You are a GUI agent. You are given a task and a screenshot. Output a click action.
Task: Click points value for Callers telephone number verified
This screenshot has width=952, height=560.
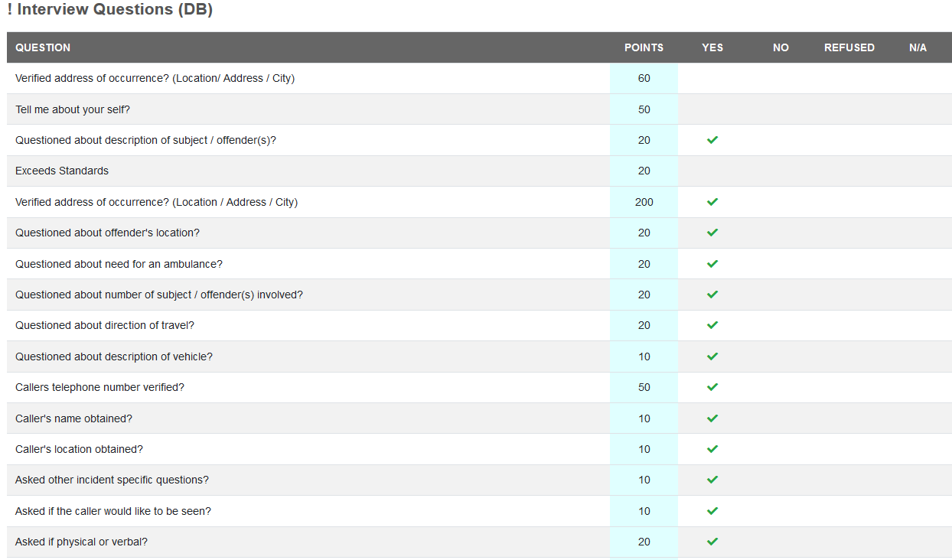coord(644,387)
